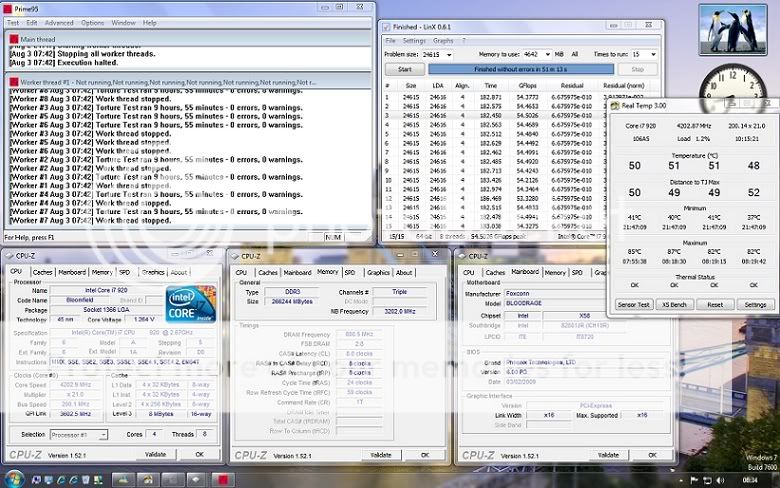Viewport: 780px width, 488px height.
Task: Switch to Caches tab in CPU-Z CPU window
Action: 42,272
